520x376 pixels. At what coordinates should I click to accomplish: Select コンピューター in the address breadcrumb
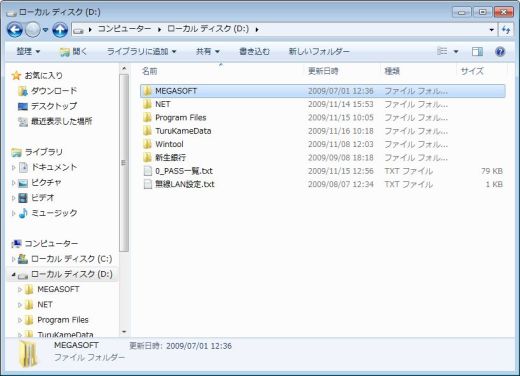click(x=124, y=29)
